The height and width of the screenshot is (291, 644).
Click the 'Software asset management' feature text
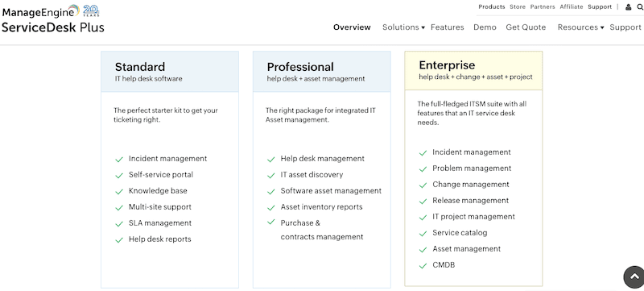pyautogui.click(x=331, y=191)
